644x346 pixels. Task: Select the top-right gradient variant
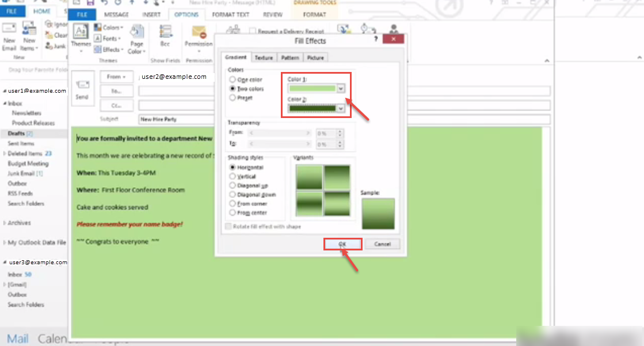337,177
